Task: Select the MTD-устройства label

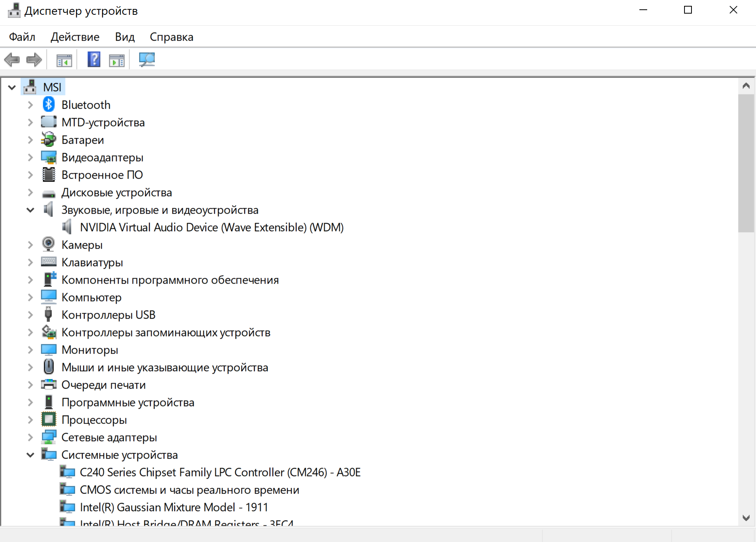Action: [103, 122]
